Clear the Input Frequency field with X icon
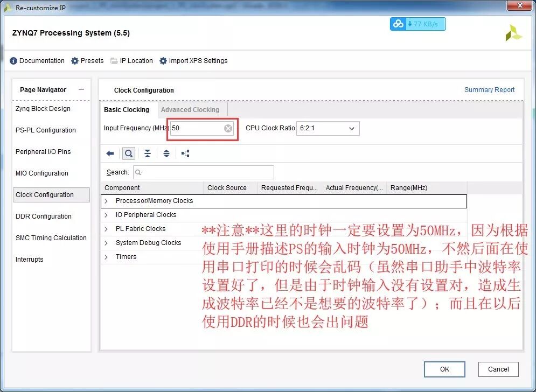This screenshot has height=392, width=536. click(x=228, y=128)
